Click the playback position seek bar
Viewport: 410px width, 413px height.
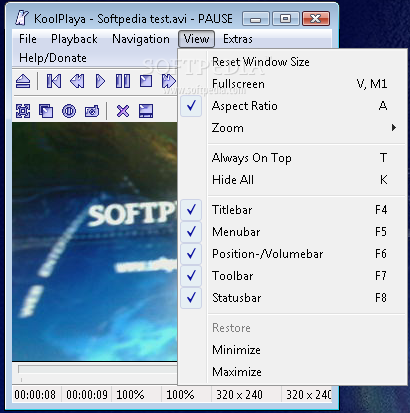pos(98,369)
